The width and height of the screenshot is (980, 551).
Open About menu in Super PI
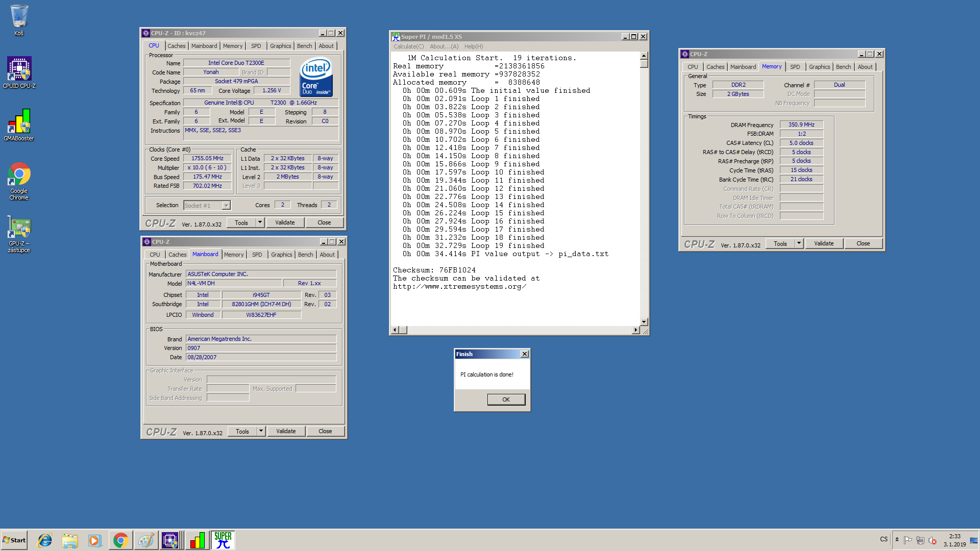444,46
